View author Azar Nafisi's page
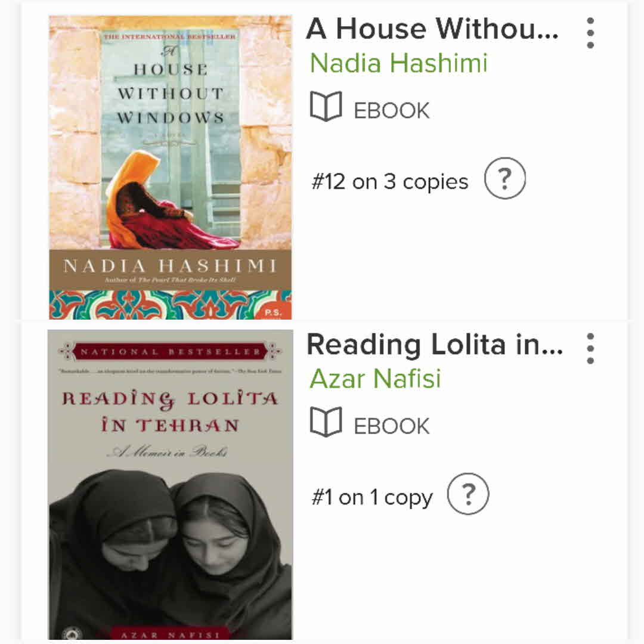This screenshot has width=644, height=644. point(375,379)
